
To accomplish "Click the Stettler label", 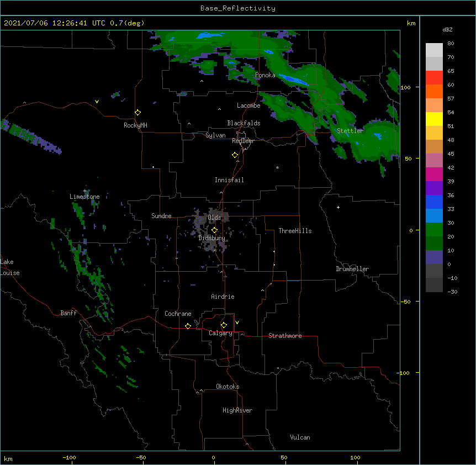I will [x=350, y=131].
